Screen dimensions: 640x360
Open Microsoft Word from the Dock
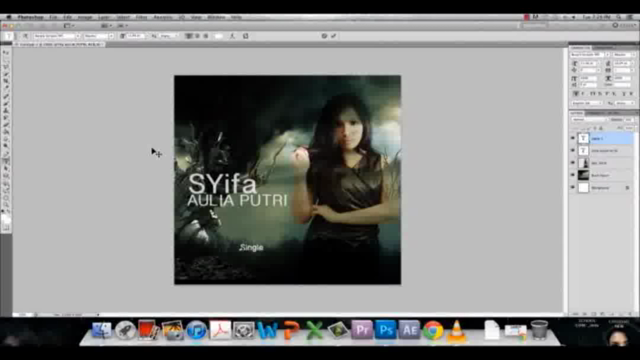267,330
